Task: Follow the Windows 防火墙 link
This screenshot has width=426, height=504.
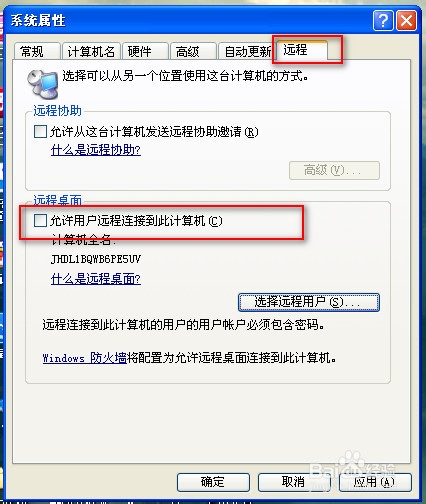Action: point(84,358)
